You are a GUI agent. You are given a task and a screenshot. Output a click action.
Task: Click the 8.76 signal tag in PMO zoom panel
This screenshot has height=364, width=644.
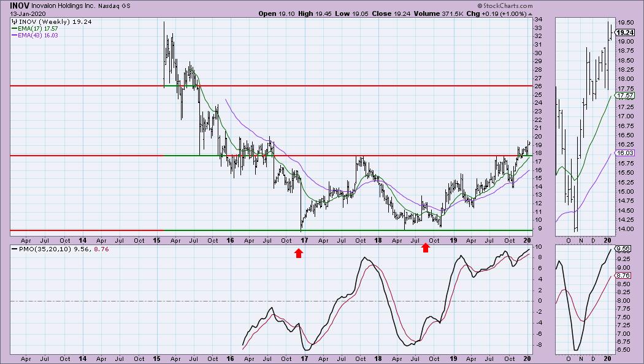pos(624,276)
